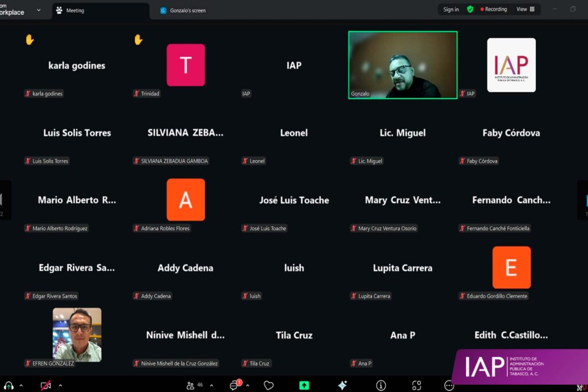The height and width of the screenshot is (392, 588).
Task: Click the green share screen button
Action: [304, 386]
